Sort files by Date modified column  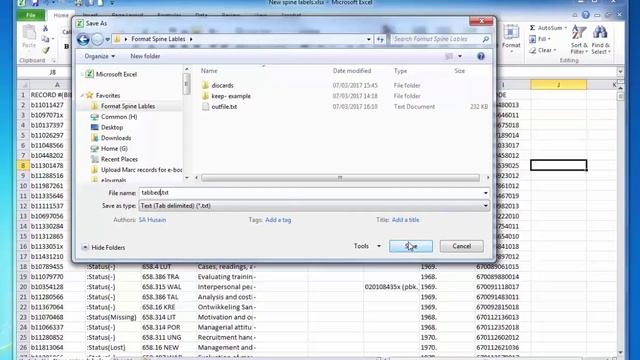point(352,71)
